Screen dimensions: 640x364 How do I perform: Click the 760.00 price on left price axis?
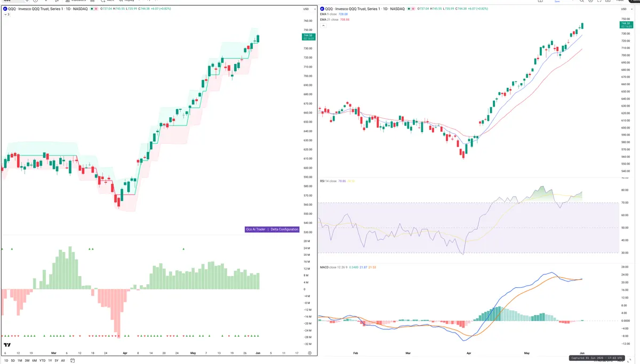[308, 21]
